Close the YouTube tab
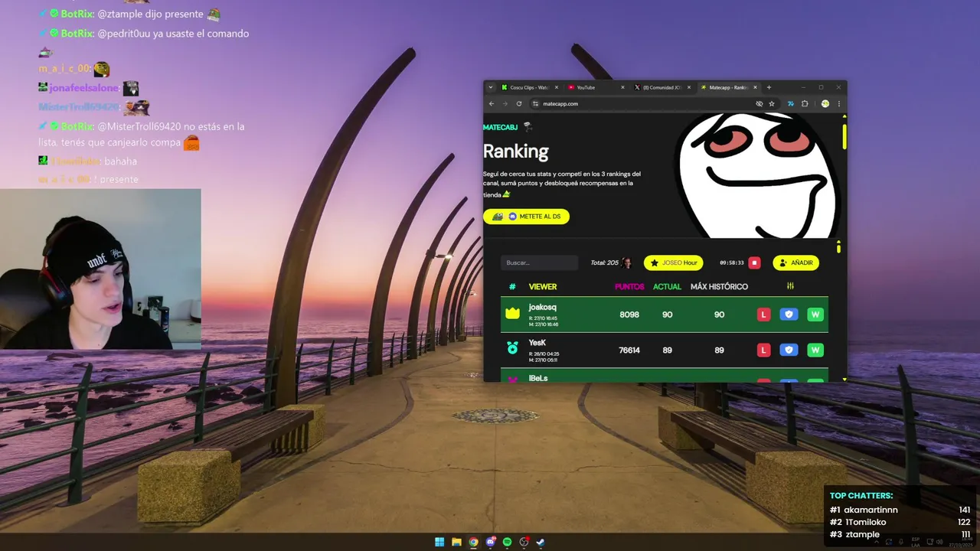The width and height of the screenshot is (980, 551). tap(622, 87)
